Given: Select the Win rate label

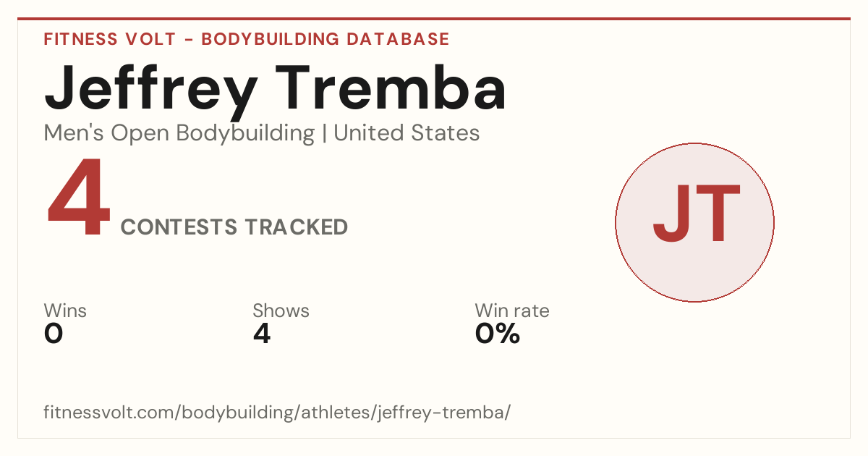Looking at the screenshot, I should coord(512,311).
